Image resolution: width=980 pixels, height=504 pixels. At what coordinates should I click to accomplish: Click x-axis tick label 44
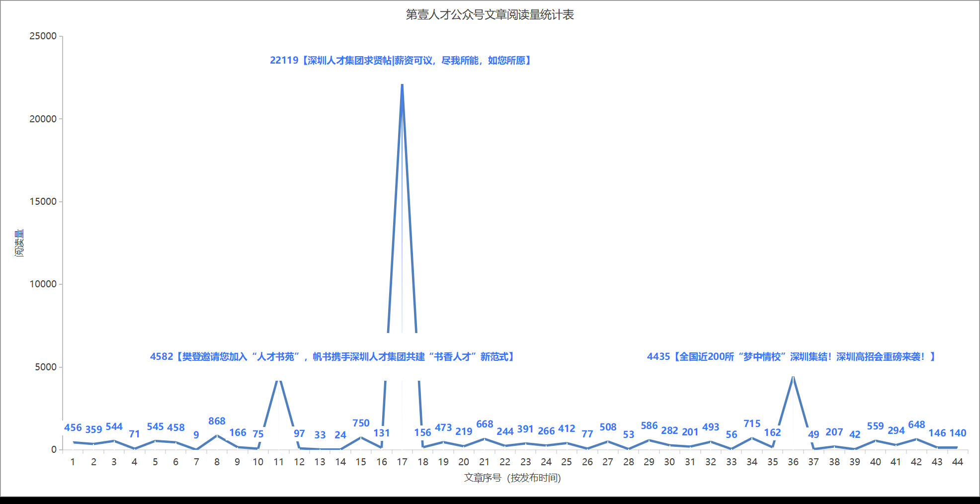click(x=958, y=462)
